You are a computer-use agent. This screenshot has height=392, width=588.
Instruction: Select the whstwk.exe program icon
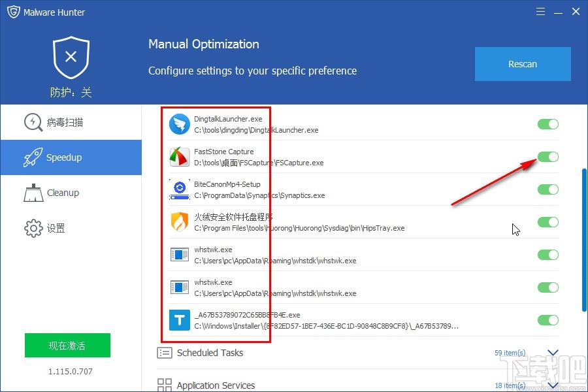coord(179,254)
